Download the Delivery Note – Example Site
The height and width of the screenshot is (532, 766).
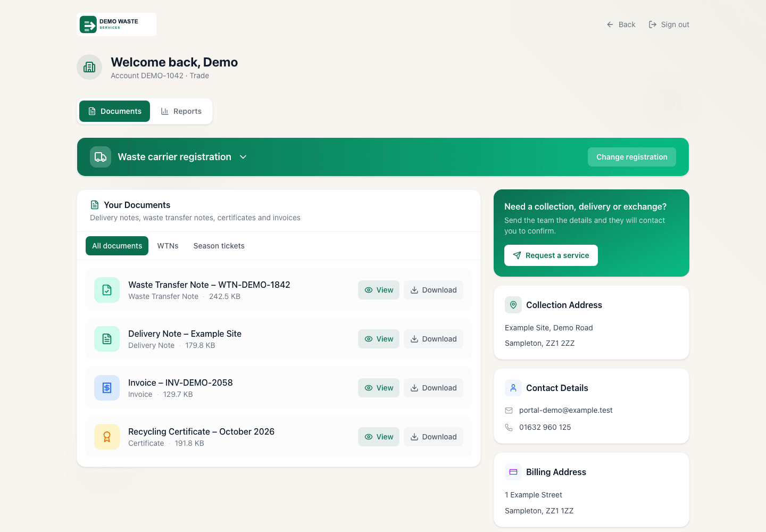point(434,339)
